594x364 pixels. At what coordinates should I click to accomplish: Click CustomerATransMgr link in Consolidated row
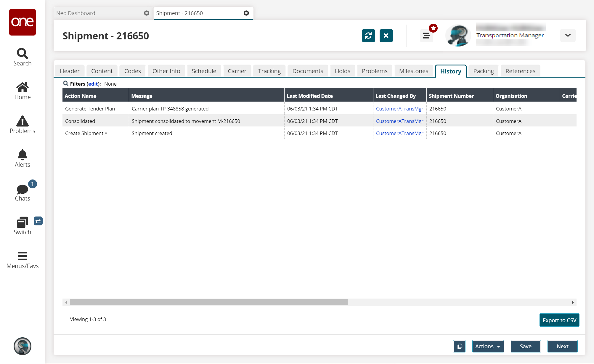click(x=399, y=121)
